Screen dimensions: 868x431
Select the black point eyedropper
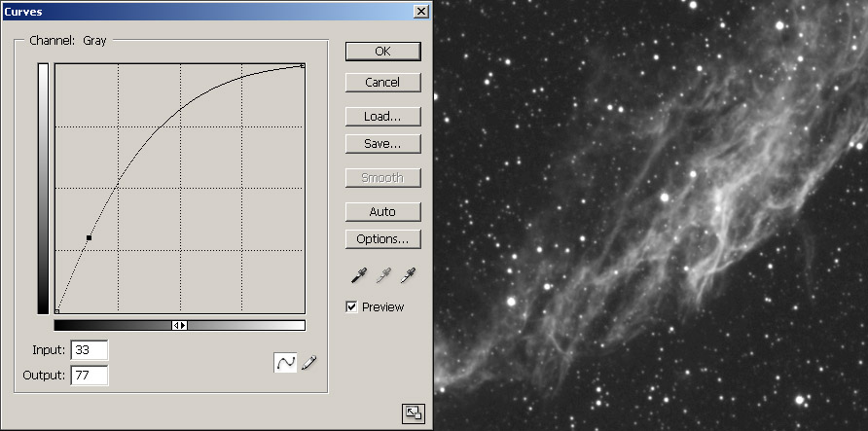pos(359,276)
